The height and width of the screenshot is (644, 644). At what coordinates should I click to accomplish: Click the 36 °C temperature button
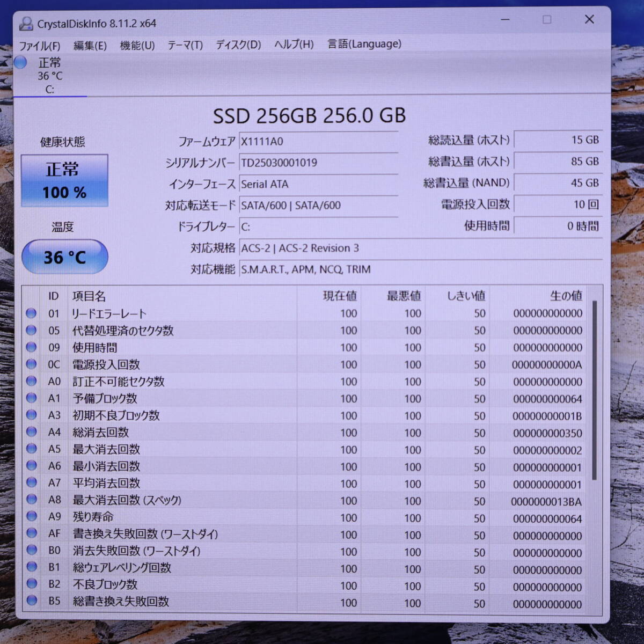(64, 257)
